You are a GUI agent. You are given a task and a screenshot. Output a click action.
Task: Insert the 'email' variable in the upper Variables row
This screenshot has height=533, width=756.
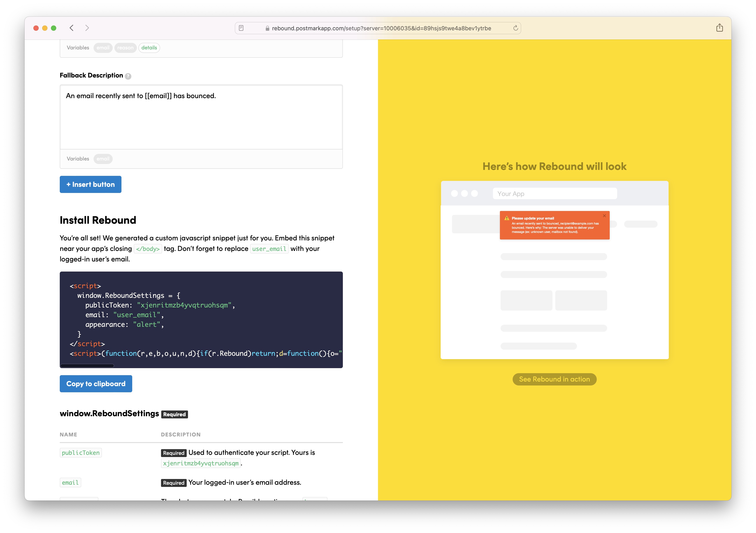[103, 48]
